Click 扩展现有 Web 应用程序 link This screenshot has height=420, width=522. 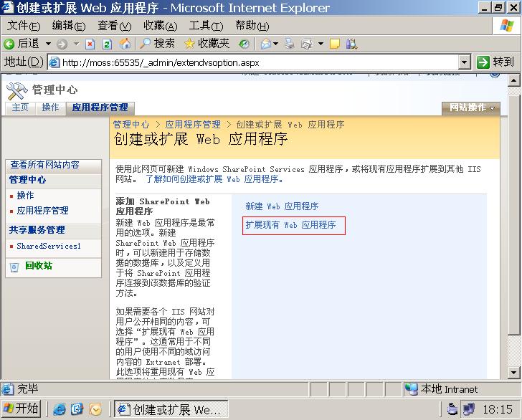pos(290,225)
